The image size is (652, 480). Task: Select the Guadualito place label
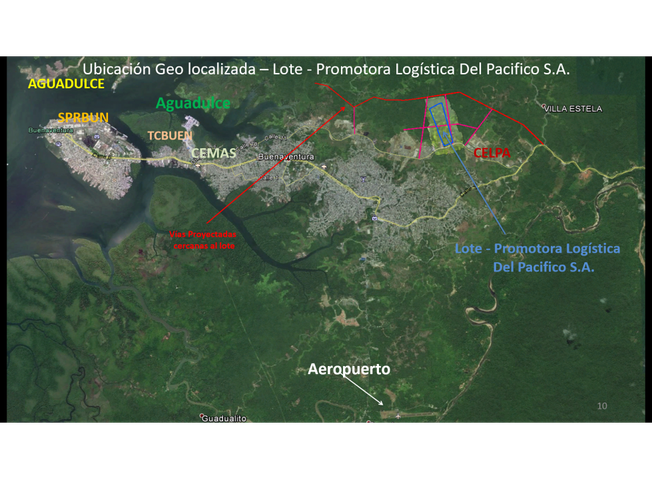click(224, 418)
